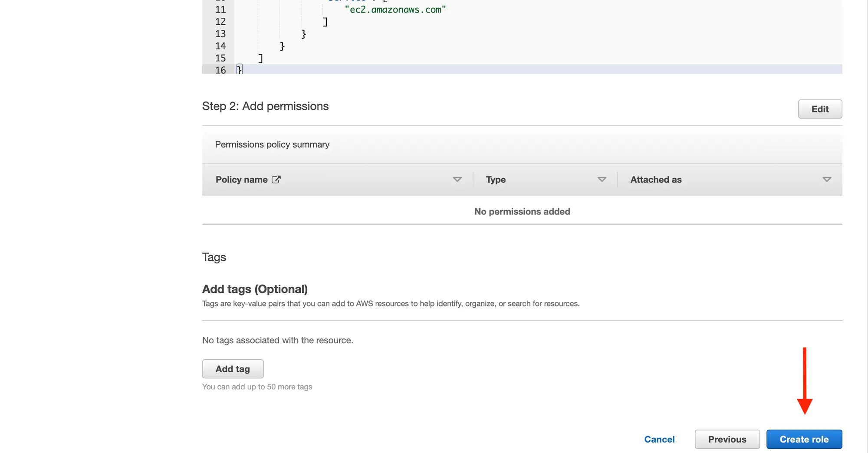Open the Attached as column sort arrow

(x=827, y=180)
